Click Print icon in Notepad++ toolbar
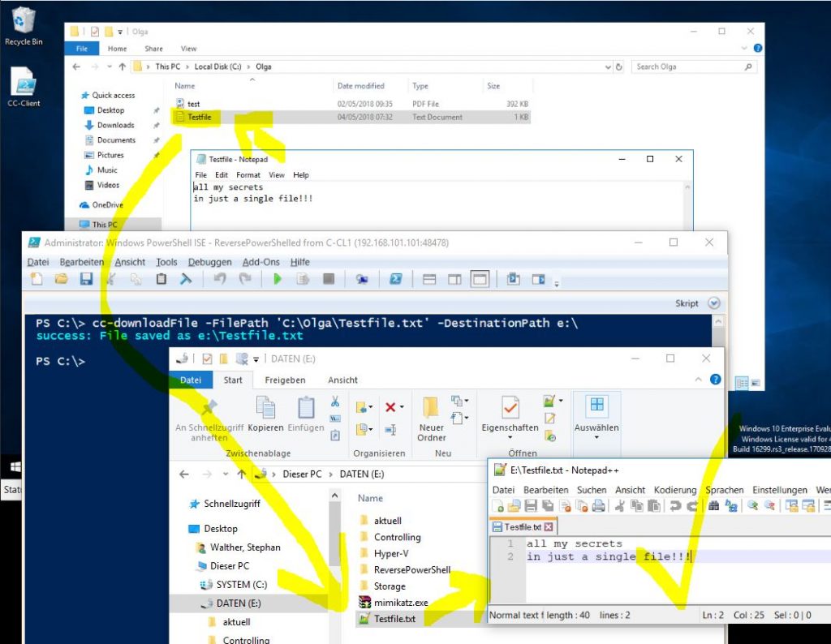The image size is (831, 644). (598, 506)
